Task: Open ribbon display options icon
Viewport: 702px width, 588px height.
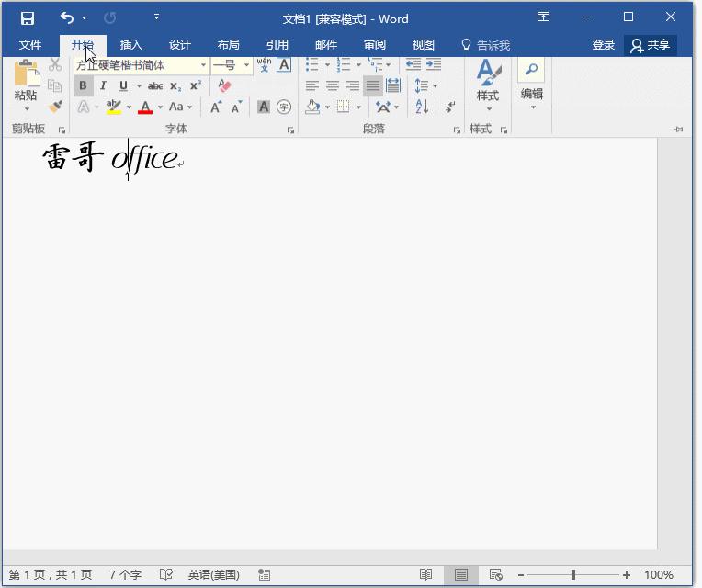Action: [543, 17]
